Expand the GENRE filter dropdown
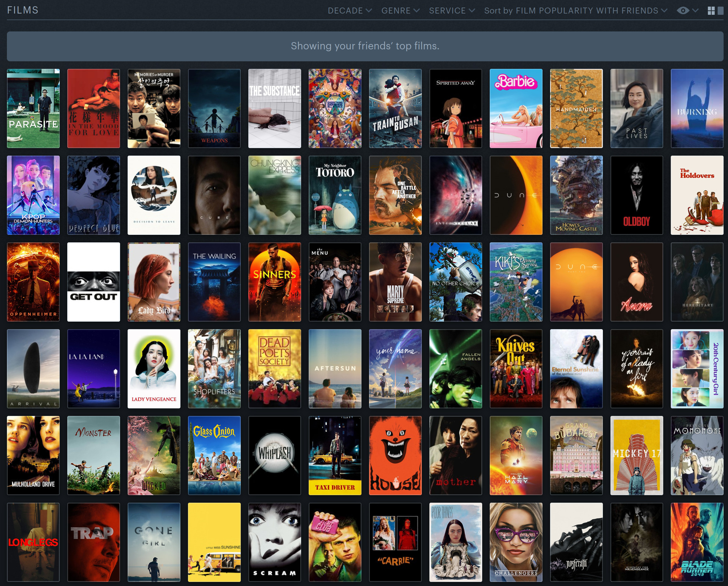The image size is (728, 586). tap(400, 11)
